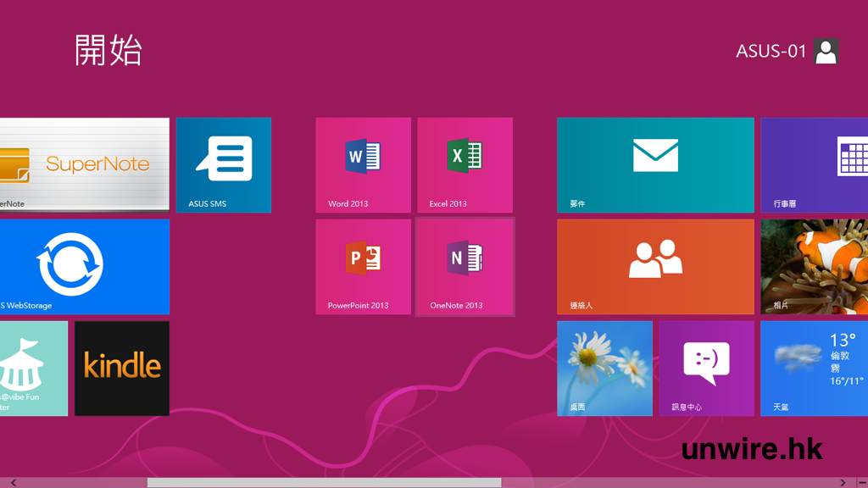Viewport: 868px width, 488px height.
Task: Open the Mail envelope tile
Action: pyautogui.click(x=655, y=165)
